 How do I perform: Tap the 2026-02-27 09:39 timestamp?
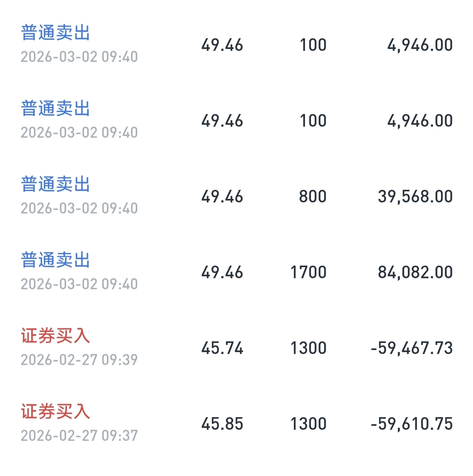coord(79,360)
